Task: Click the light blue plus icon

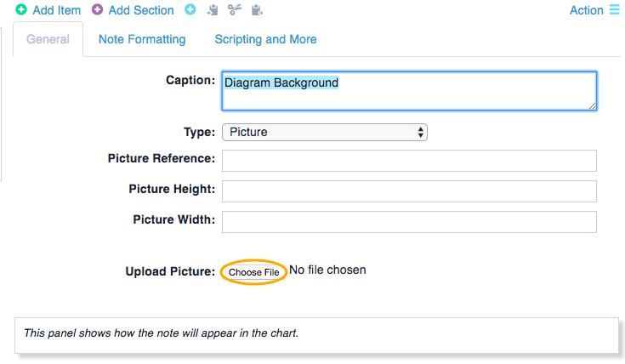Action: pyautogui.click(x=190, y=10)
